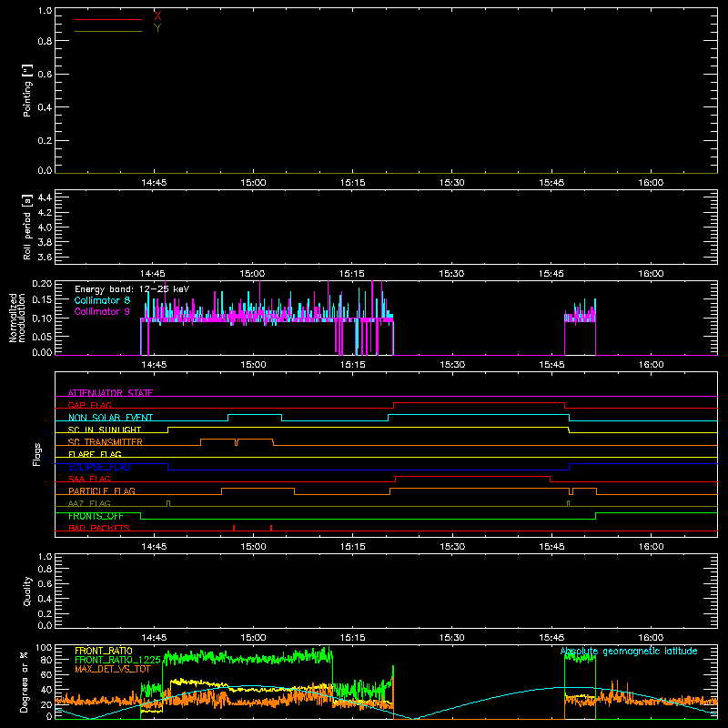
Task: Click 15:45 tick label under Roll period plot
Action: pos(551,274)
